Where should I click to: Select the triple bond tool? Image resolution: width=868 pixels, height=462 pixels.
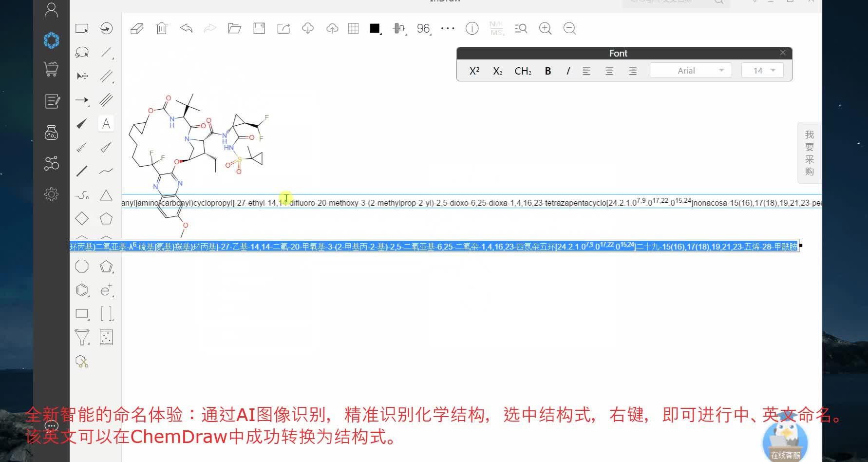click(106, 100)
